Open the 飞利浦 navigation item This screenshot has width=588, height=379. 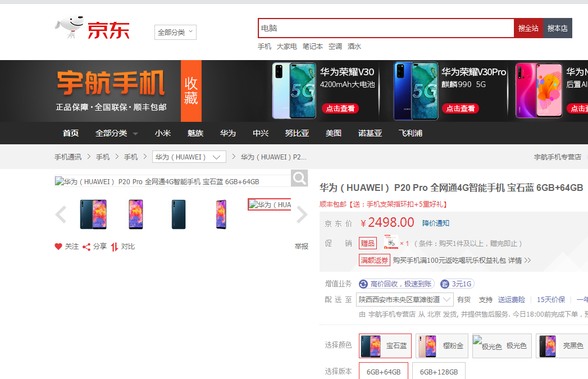click(x=410, y=133)
